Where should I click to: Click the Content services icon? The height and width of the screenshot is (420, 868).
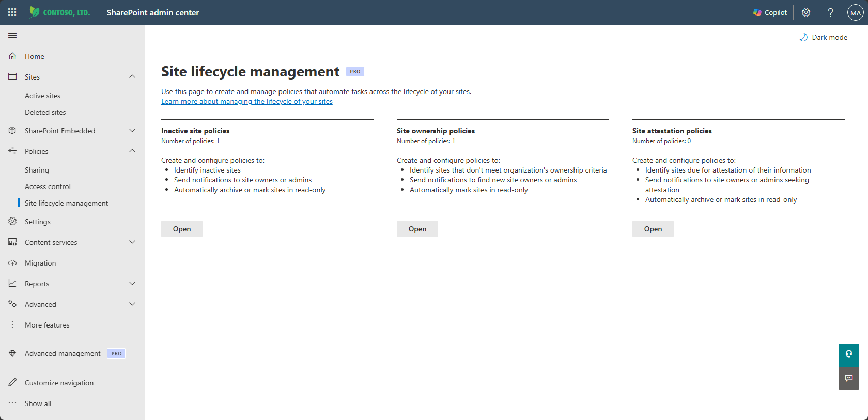pos(12,242)
